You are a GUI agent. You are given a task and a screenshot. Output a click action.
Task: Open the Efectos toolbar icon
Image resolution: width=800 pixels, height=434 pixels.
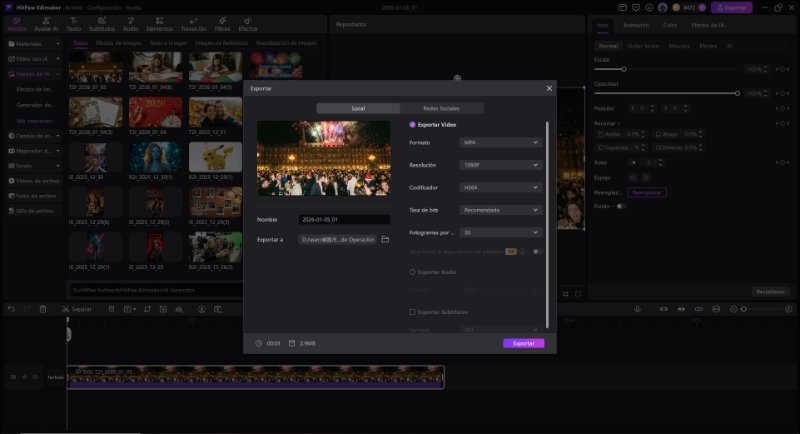247,24
